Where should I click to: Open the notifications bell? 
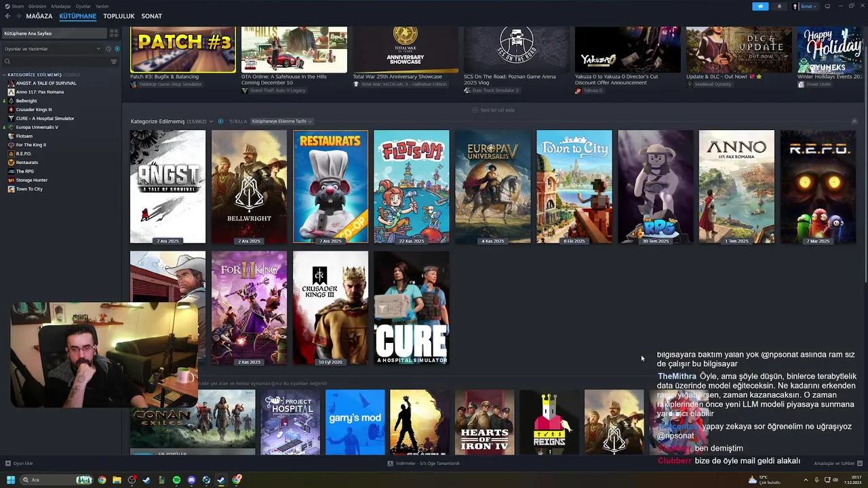778,6
